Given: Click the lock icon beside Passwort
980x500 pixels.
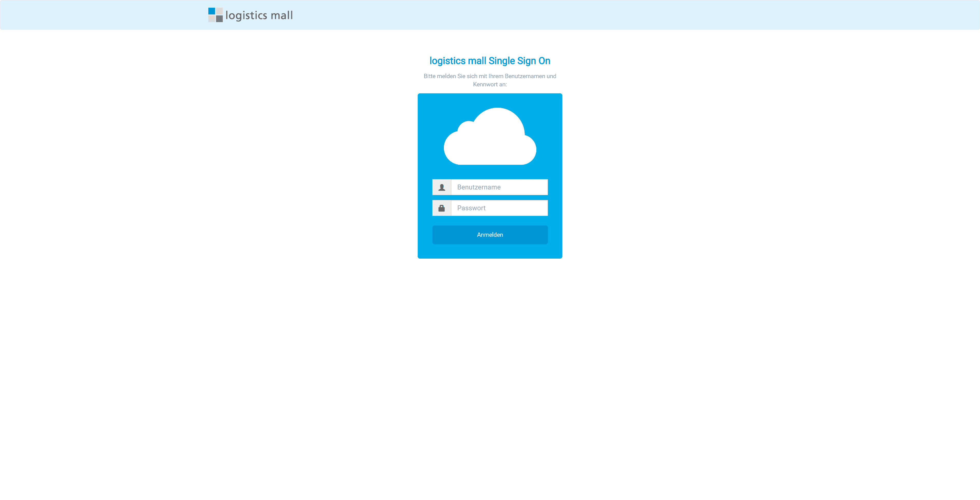Looking at the screenshot, I should coord(442,208).
